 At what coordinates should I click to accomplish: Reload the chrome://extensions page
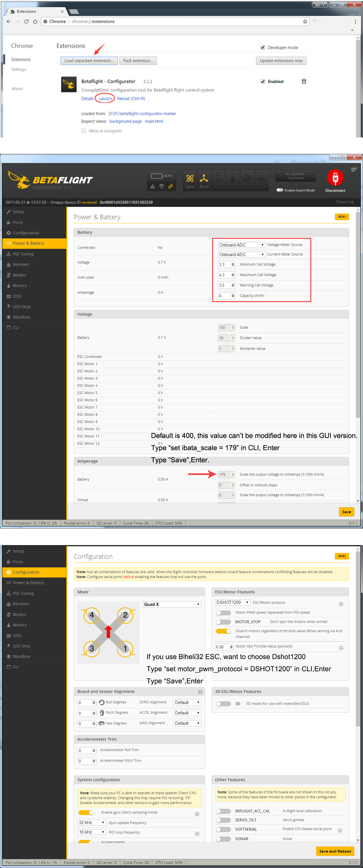coord(26,22)
